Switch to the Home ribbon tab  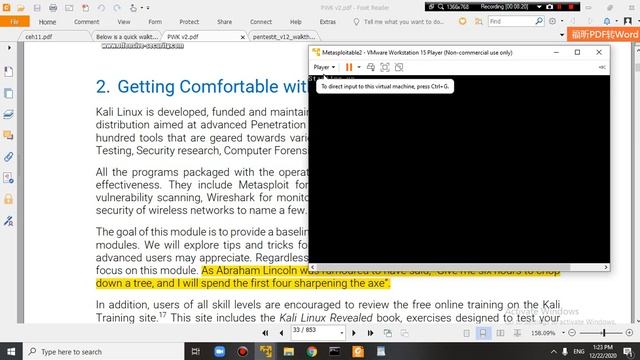47,22
